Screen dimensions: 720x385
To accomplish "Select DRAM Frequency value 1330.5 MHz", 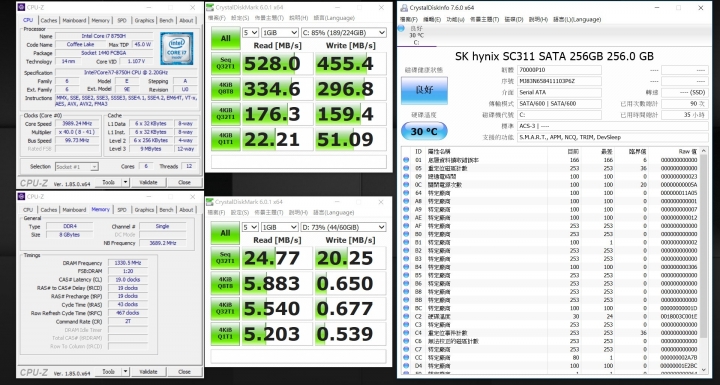I will tap(128, 263).
